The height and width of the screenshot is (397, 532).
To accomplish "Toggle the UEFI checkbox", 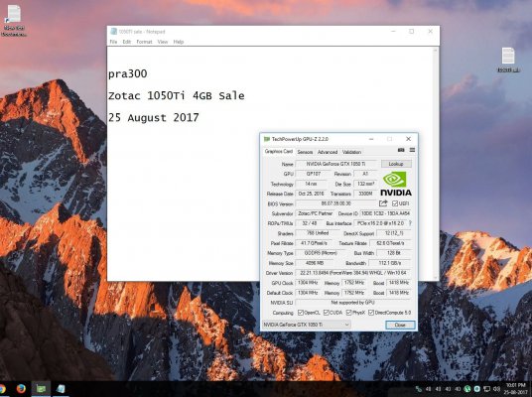I will point(395,203).
